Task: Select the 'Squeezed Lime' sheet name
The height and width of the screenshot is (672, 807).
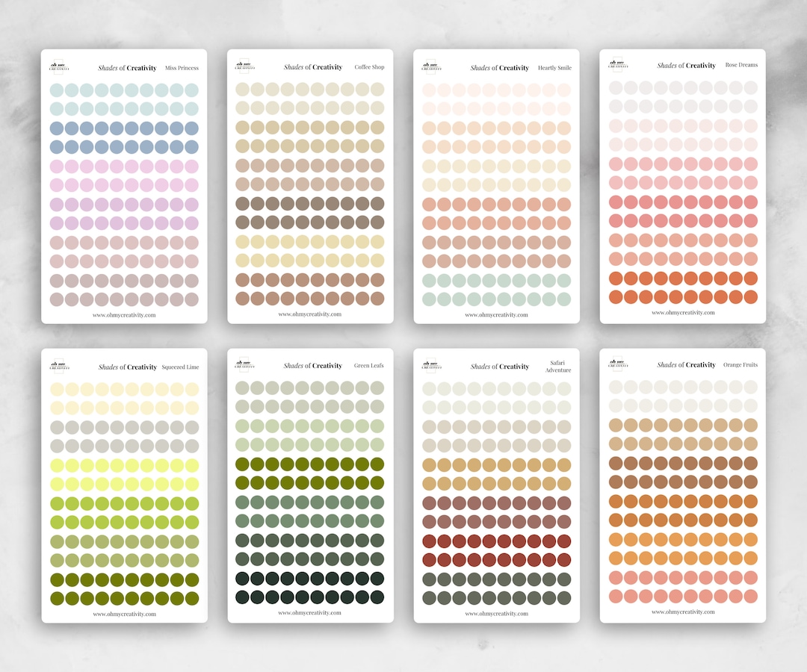Action: pyautogui.click(x=180, y=367)
